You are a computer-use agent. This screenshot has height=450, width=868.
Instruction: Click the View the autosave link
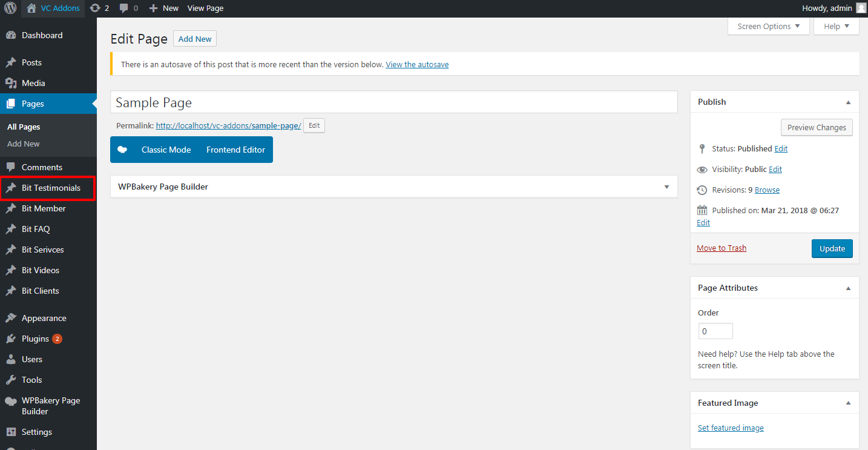point(417,64)
